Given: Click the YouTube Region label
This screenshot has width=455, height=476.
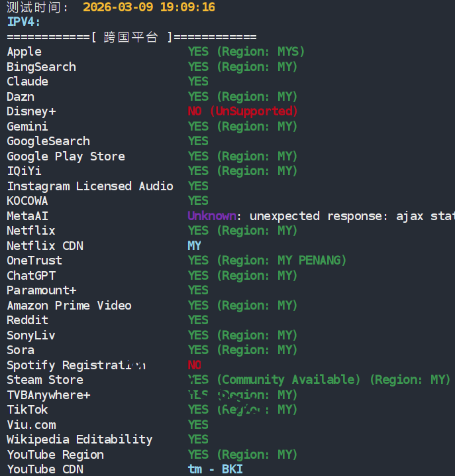Looking at the screenshot, I should [55, 455].
